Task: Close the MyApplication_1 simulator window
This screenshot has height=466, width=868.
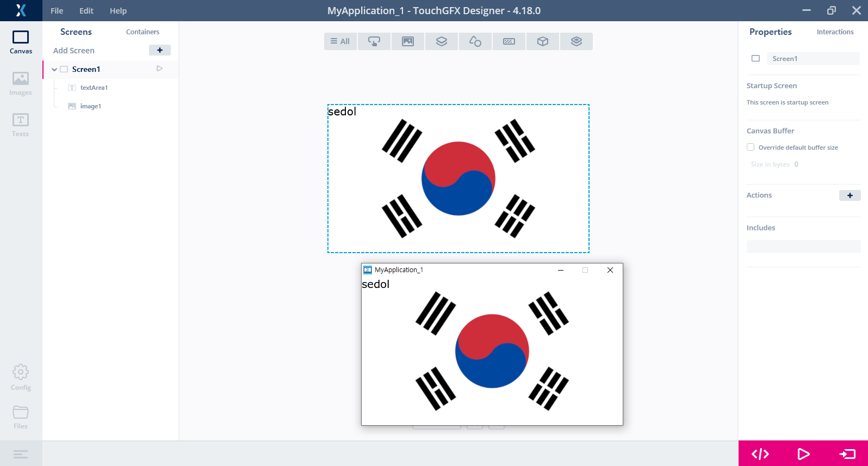Action: (x=610, y=270)
